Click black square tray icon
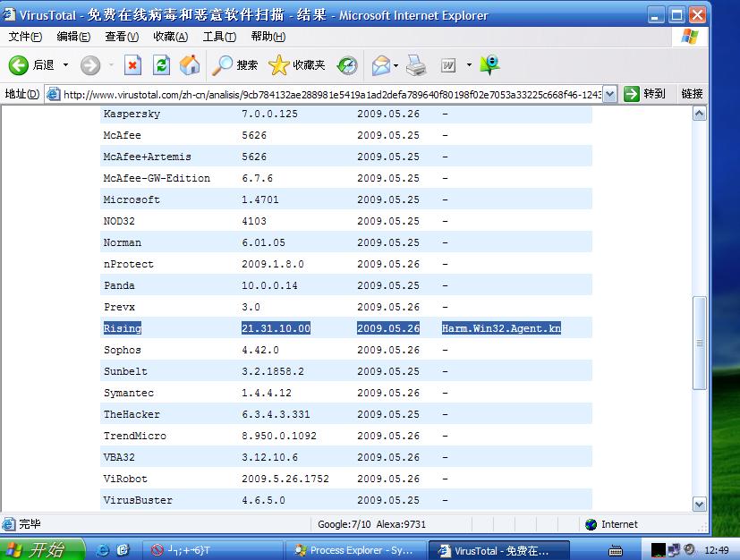Screen dimensions: 740x560 click(659, 550)
